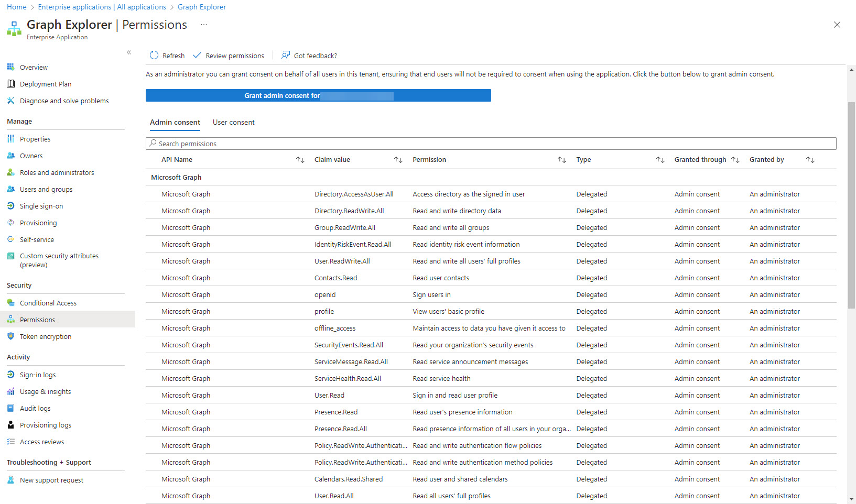The width and height of the screenshot is (856, 504).
Task: Click the Access reviews icon
Action: (10, 442)
